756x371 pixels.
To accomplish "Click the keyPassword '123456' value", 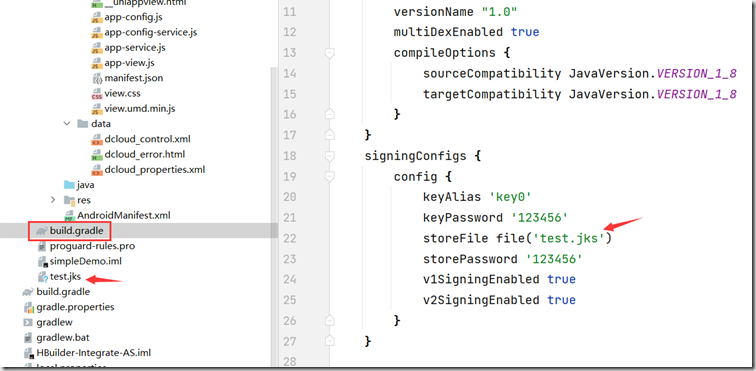I will pos(540,218).
